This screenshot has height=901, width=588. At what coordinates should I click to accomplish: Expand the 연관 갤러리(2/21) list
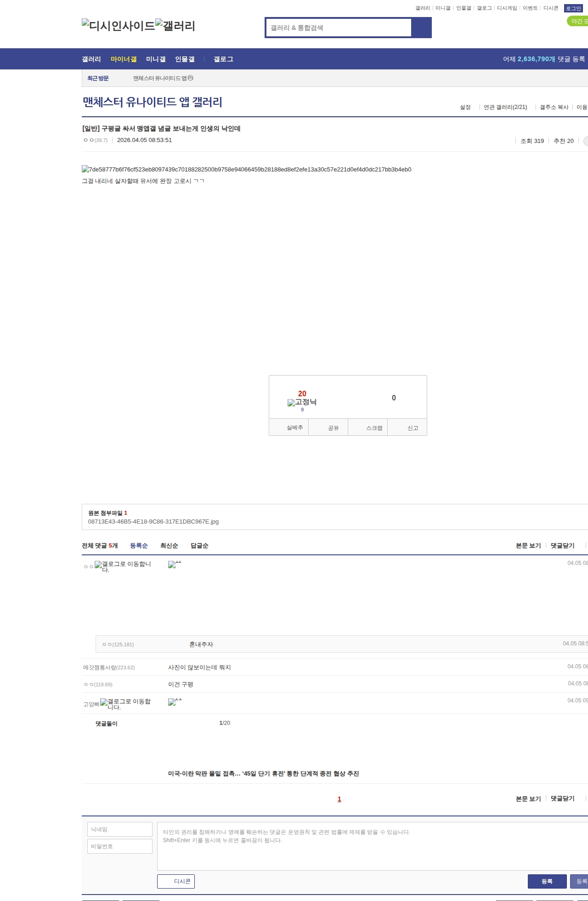[x=505, y=107]
